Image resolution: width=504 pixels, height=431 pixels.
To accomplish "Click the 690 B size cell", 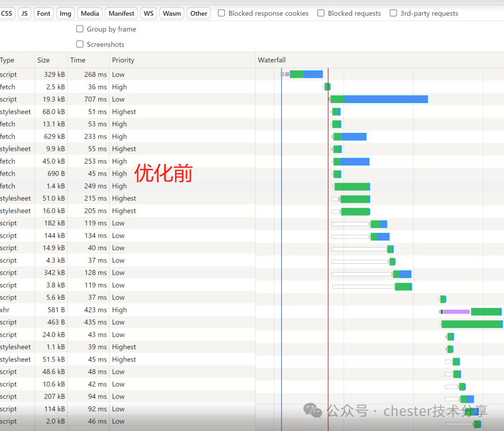I will pos(56,174).
